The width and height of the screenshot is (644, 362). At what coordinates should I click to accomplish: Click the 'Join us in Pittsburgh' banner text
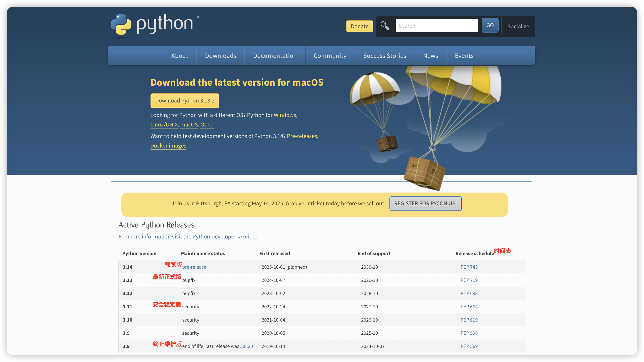278,203
